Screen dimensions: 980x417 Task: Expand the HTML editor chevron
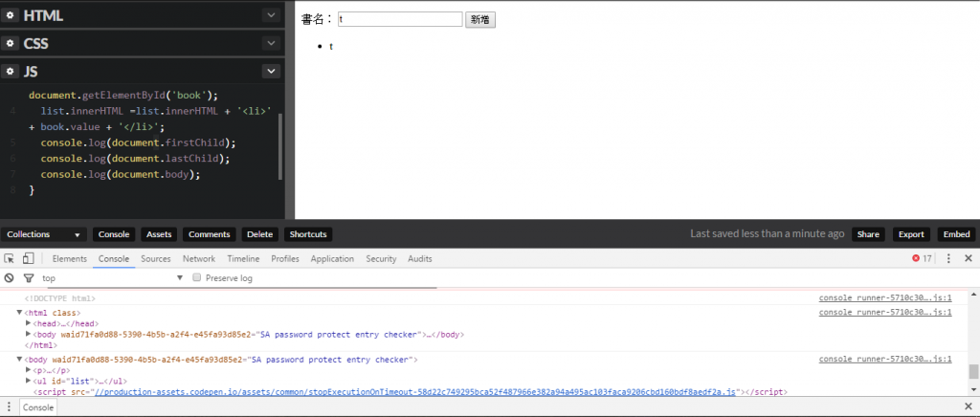[x=271, y=15]
